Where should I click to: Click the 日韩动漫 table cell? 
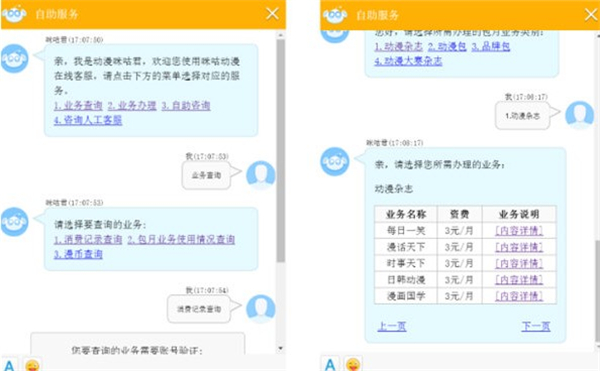pyautogui.click(x=406, y=280)
